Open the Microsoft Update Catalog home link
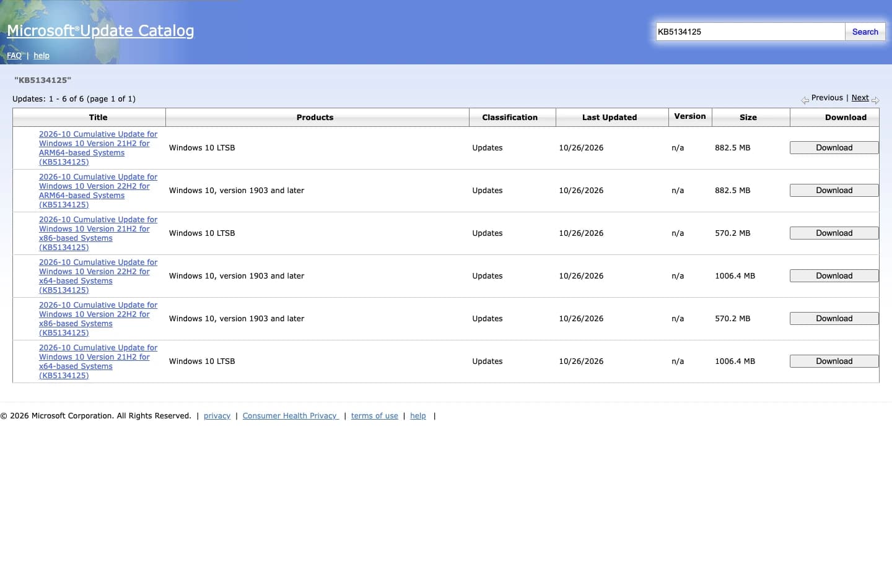The image size is (892, 588). point(100,30)
